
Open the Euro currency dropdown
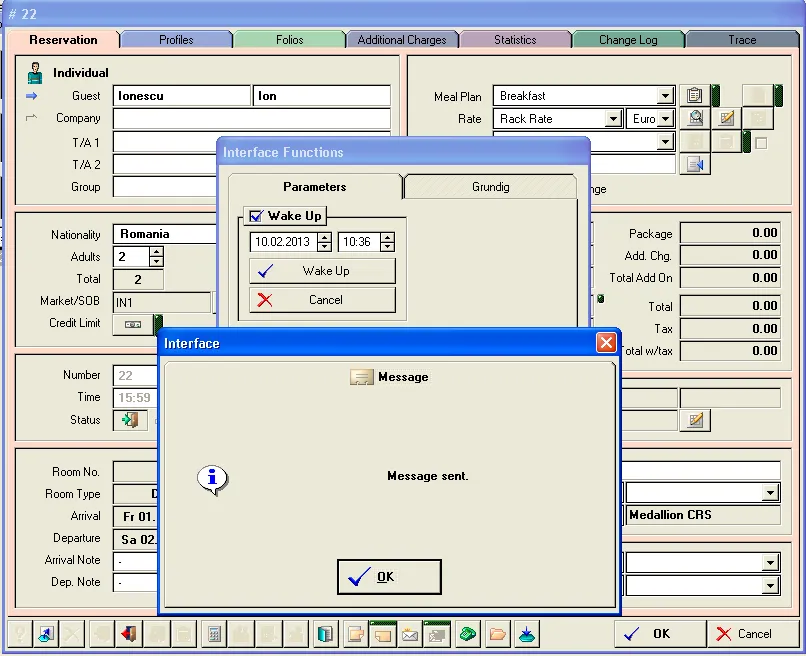point(665,119)
